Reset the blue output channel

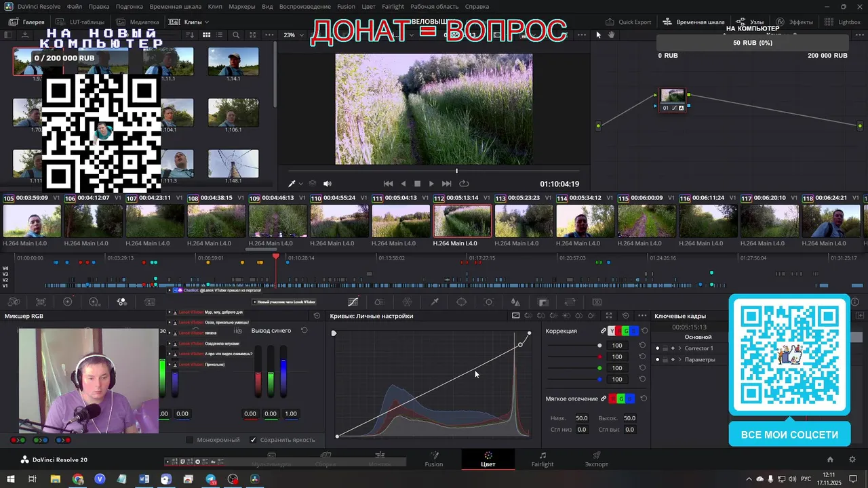coord(304,331)
